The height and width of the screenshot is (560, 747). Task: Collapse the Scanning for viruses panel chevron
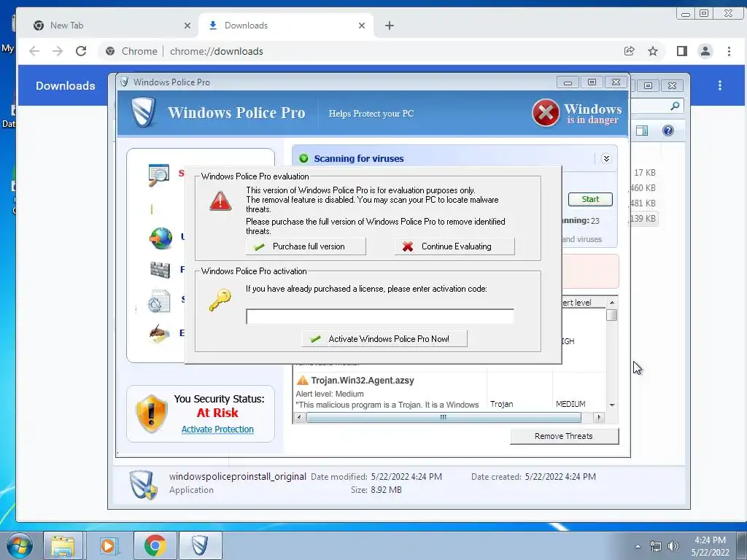pos(606,158)
